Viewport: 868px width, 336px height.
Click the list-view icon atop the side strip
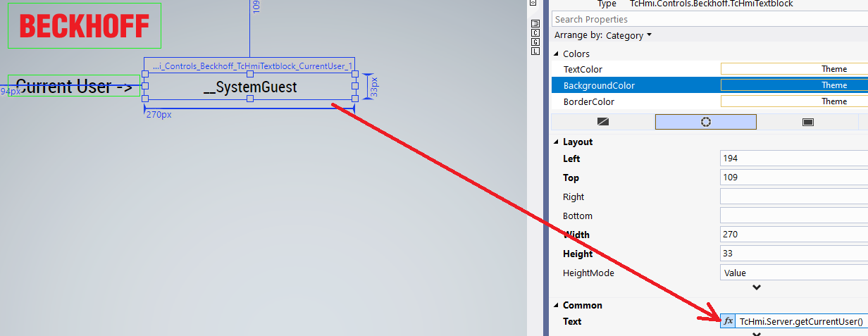point(535,24)
